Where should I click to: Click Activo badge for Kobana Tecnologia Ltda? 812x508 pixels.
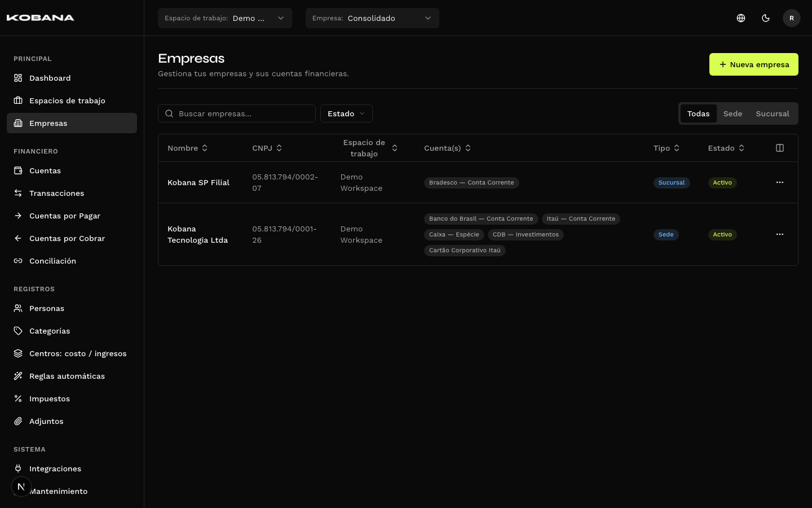(722, 234)
